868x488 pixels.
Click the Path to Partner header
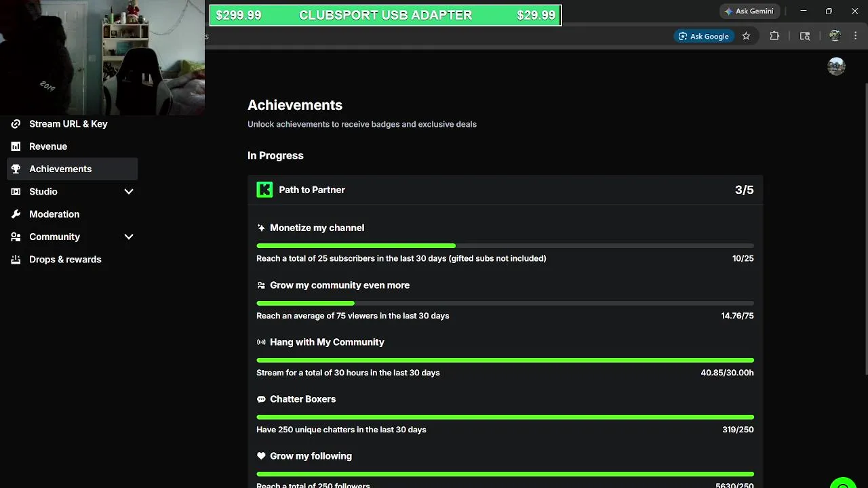[x=505, y=190]
